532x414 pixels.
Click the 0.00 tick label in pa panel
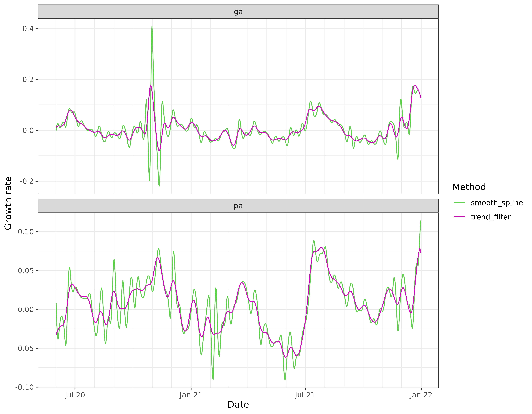(26, 309)
